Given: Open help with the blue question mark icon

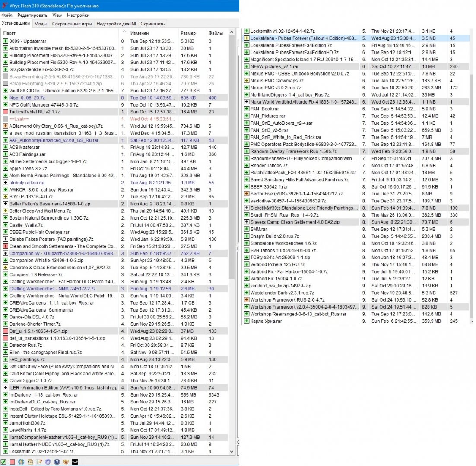Looking at the screenshot, I should (57, 462).
